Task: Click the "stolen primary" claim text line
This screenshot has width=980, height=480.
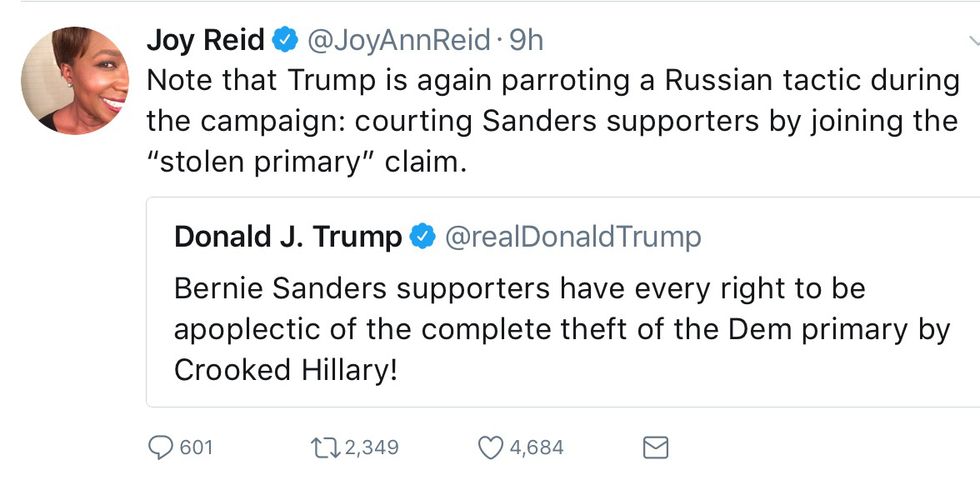Action: (x=306, y=161)
